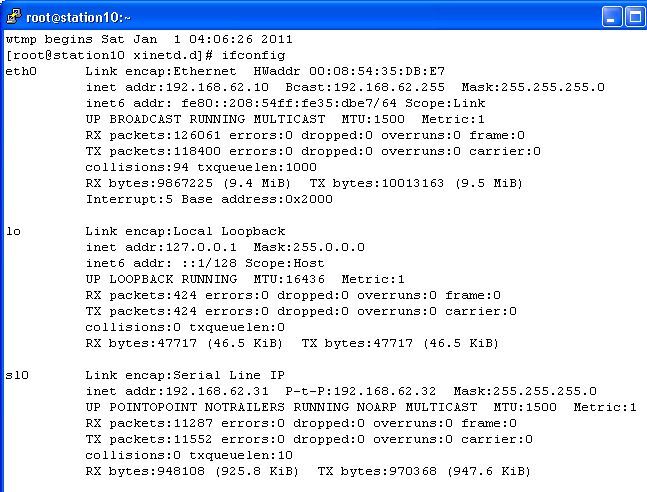Image resolution: width=647 pixels, height=492 pixels.
Task: Click the root@station10:~ title bar text
Action: tap(78, 17)
